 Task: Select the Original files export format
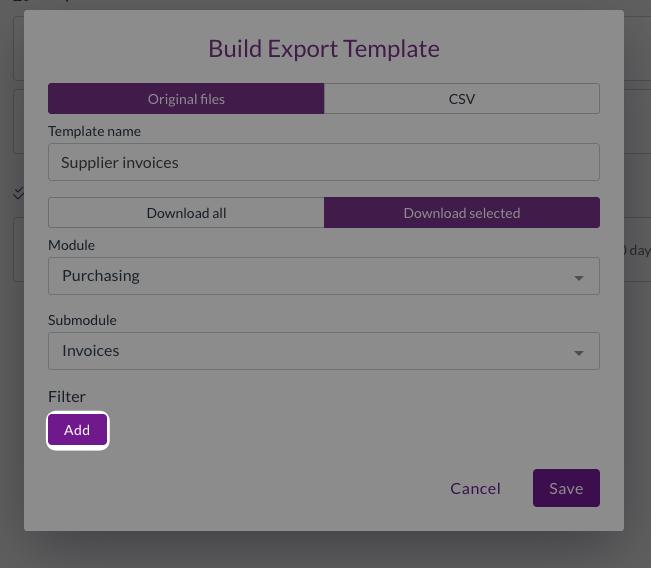pos(186,99)
